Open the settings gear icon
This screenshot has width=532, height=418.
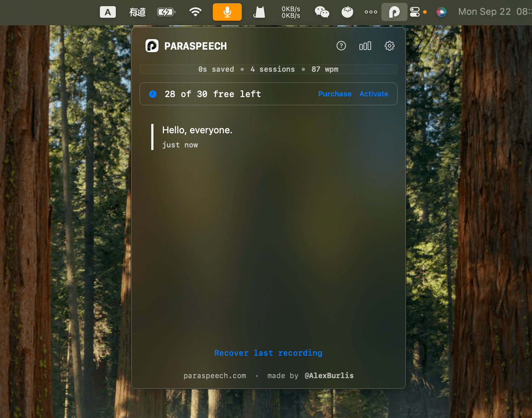(x=389, y=46)
